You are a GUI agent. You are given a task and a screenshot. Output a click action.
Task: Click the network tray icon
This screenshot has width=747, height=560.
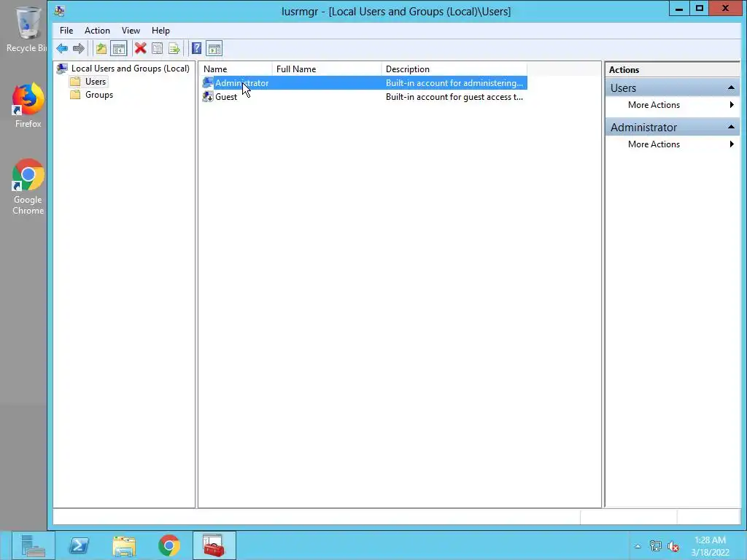(x=656, y=546)
